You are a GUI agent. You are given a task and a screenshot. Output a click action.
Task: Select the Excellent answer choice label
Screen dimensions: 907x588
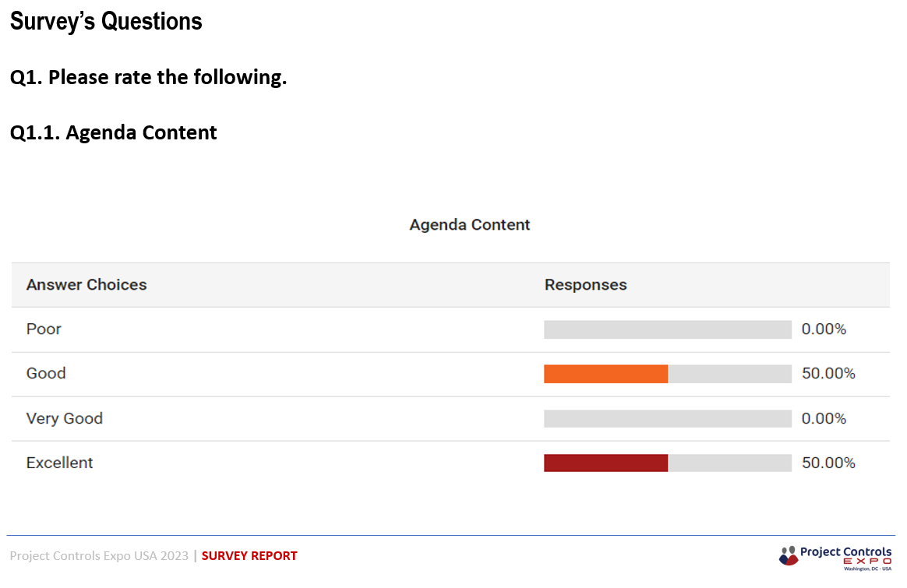tap(59, 463)
